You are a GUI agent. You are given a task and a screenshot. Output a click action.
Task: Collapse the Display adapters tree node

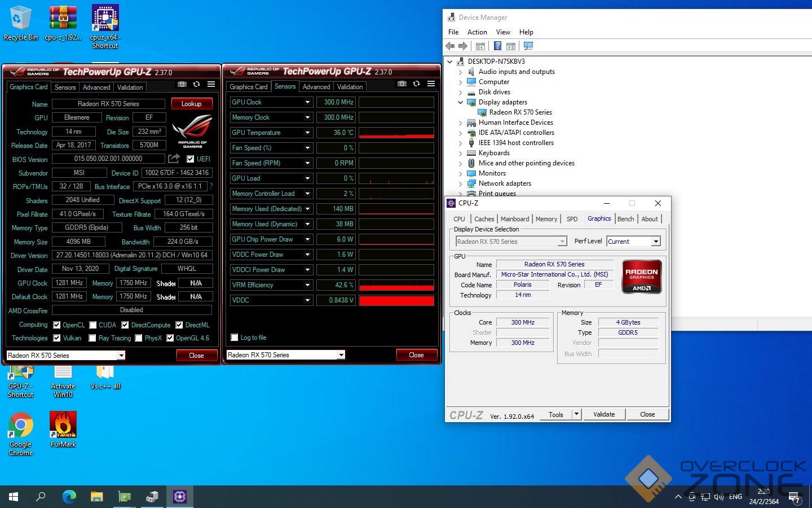tap(460, 102)
